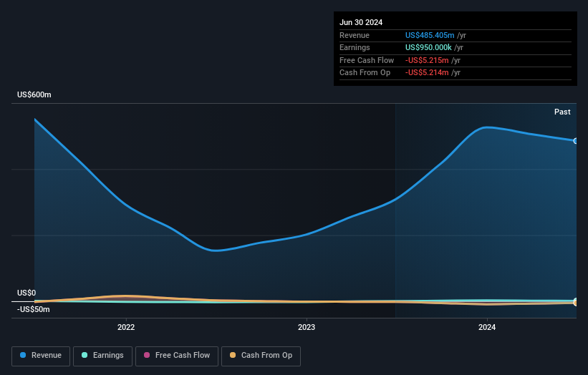Click the US$0 y-axis label
588x375 pixels.
coord(26,293)
